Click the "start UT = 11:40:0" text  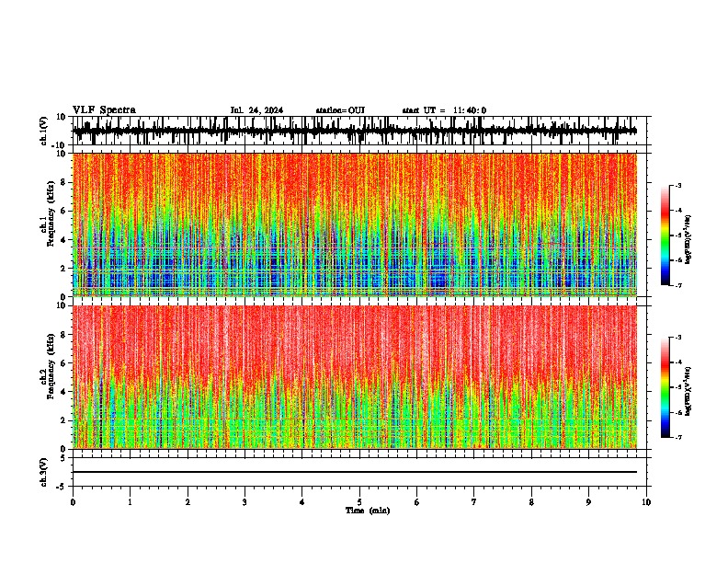point(444,110)
